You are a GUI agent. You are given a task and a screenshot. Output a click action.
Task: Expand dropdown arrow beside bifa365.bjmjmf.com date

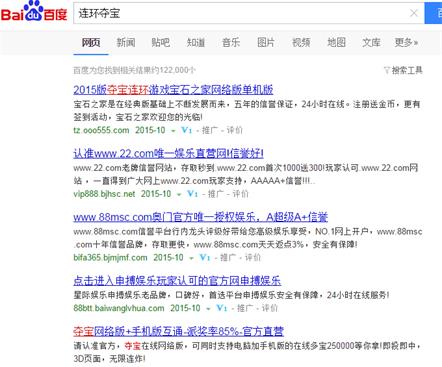coord(191,258)
